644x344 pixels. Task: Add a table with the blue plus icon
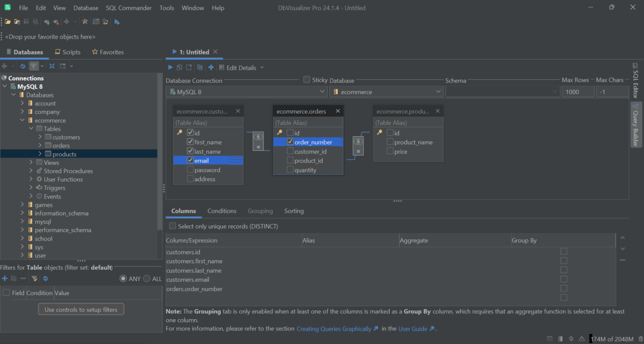coord(211,67)
